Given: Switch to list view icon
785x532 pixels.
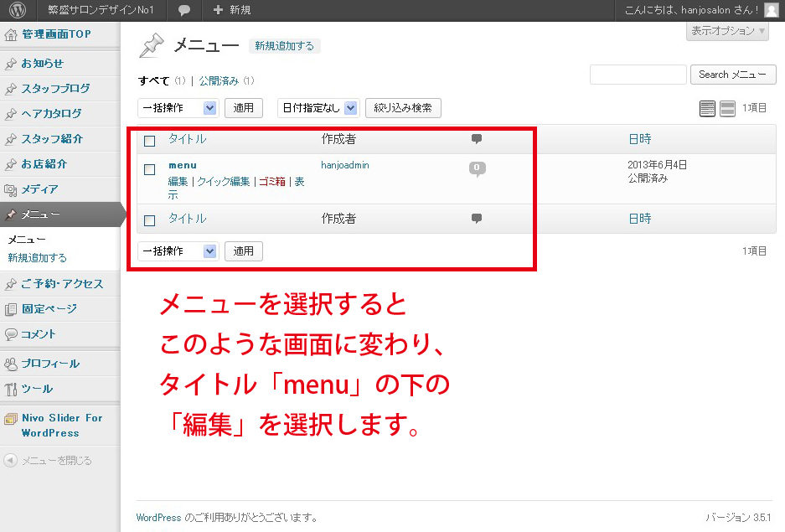Looking at the screenshot, I should [707, 108].
